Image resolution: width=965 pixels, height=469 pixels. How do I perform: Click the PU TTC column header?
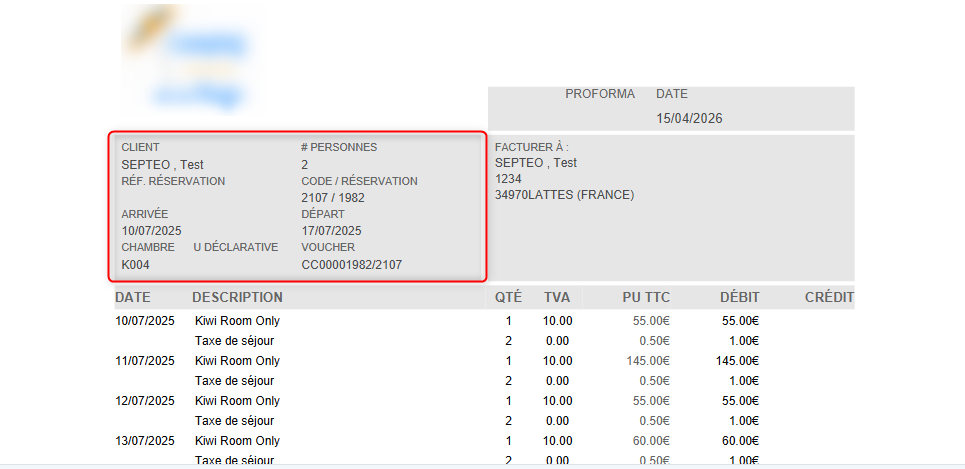coord(646,297)
